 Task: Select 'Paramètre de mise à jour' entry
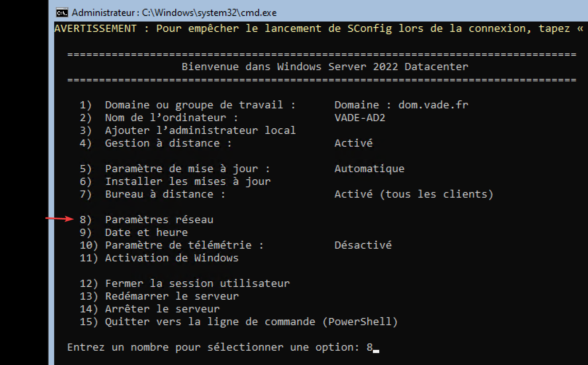187,169
